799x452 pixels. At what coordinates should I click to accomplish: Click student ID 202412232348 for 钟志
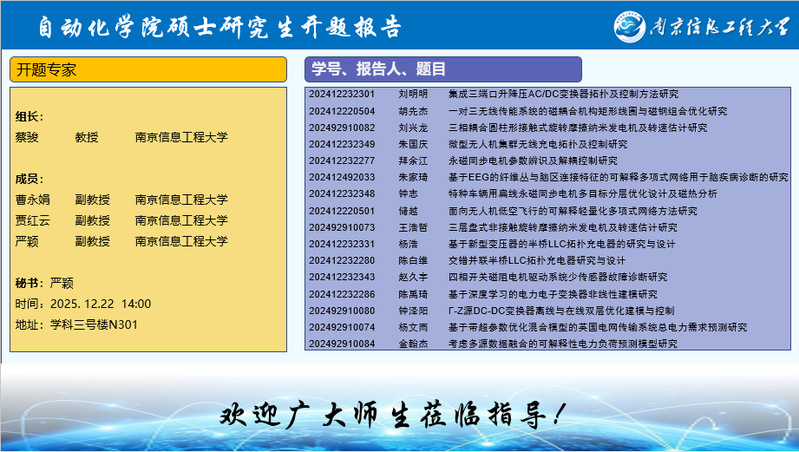(x=342, y=193)
